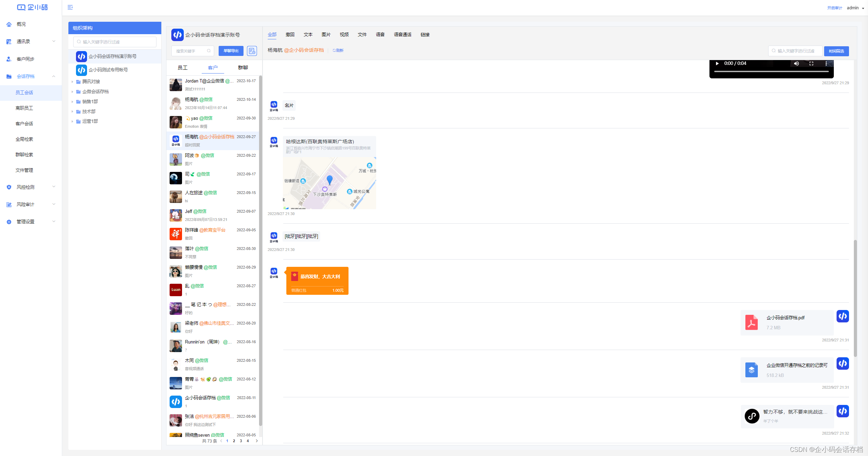Open video more-options three-dot icon
Image resolution: width=868 pixels, height=456 pixels.
(x=826, y=64)
